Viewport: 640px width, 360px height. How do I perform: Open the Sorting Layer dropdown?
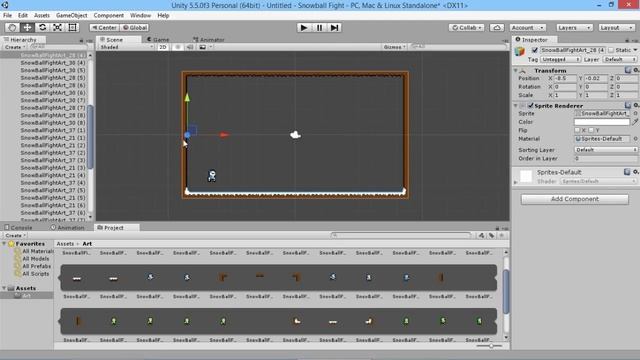pos(606,150)
